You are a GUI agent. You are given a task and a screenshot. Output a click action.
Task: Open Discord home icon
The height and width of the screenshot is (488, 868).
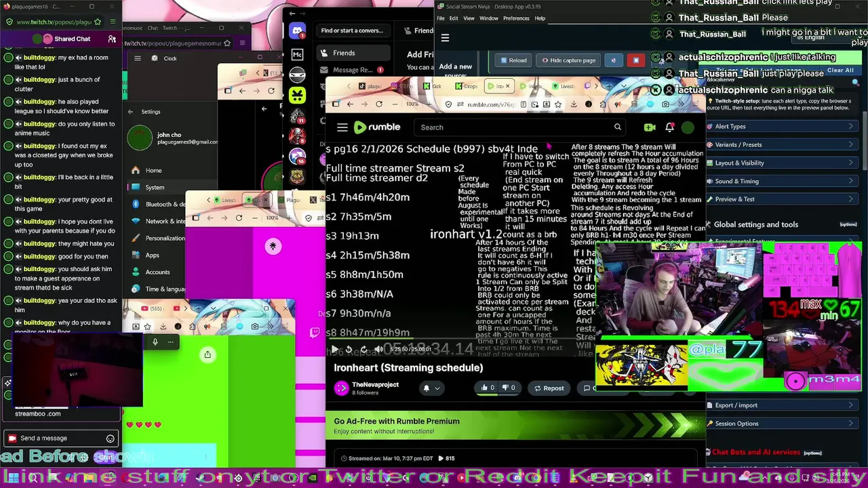tap(297, 31)
